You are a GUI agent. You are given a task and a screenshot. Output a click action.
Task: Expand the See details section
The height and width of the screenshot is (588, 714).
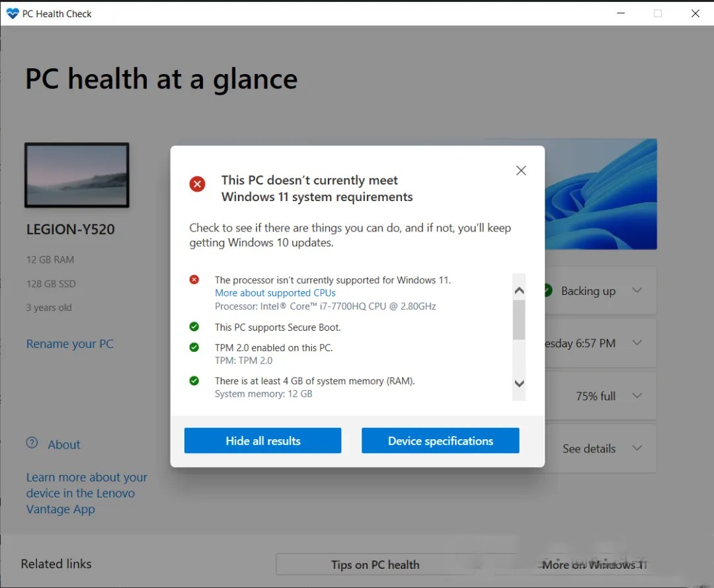pos(637,448)
